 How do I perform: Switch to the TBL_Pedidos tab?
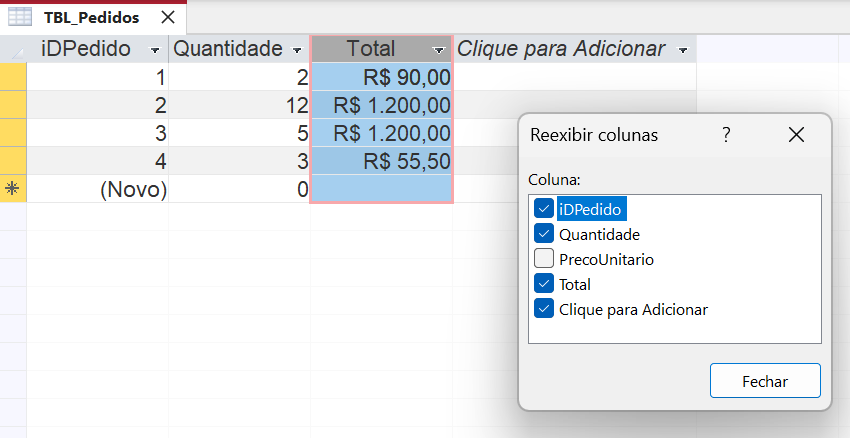(x=91, y=18)
